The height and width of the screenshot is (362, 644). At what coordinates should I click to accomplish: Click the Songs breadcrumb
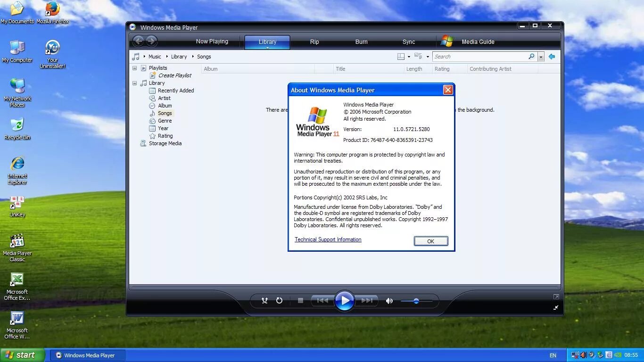tap(204, 57)
